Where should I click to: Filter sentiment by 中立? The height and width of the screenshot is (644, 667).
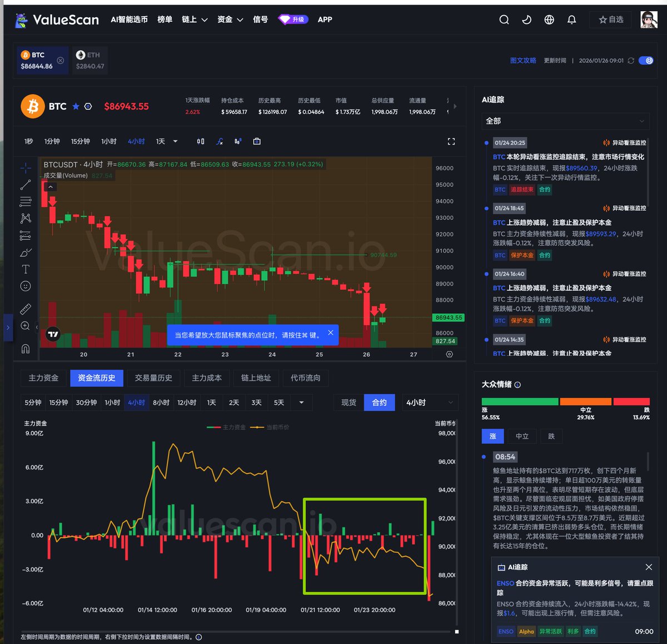point(522,436)
